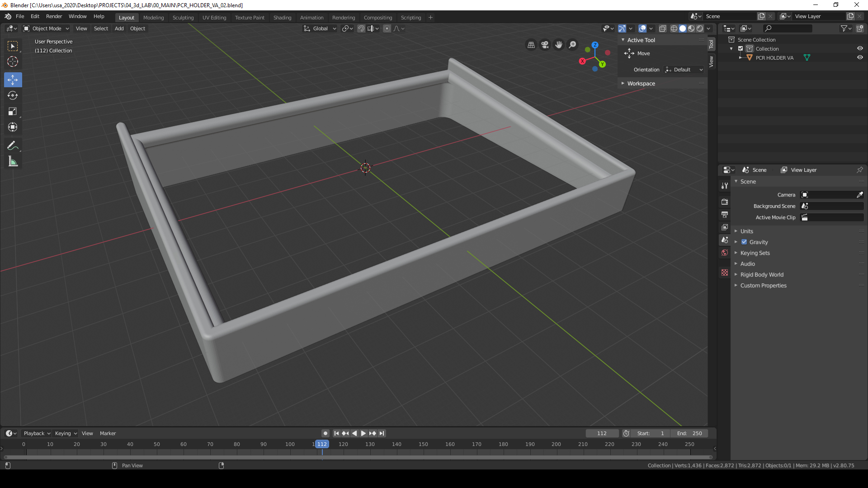The height and width of the screenshot is (488, 868).
Task: Toggle show overlays button
Action: tap(642, 28)
